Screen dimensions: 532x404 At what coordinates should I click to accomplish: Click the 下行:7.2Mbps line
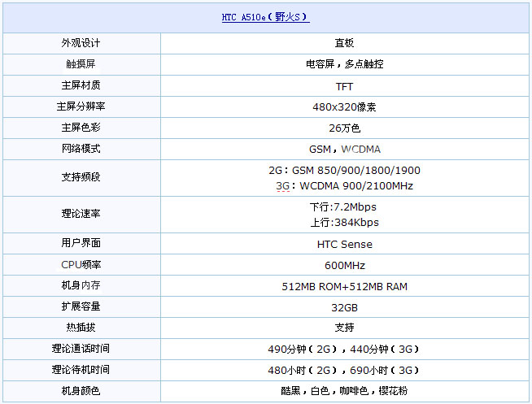(x=343, y=206)
